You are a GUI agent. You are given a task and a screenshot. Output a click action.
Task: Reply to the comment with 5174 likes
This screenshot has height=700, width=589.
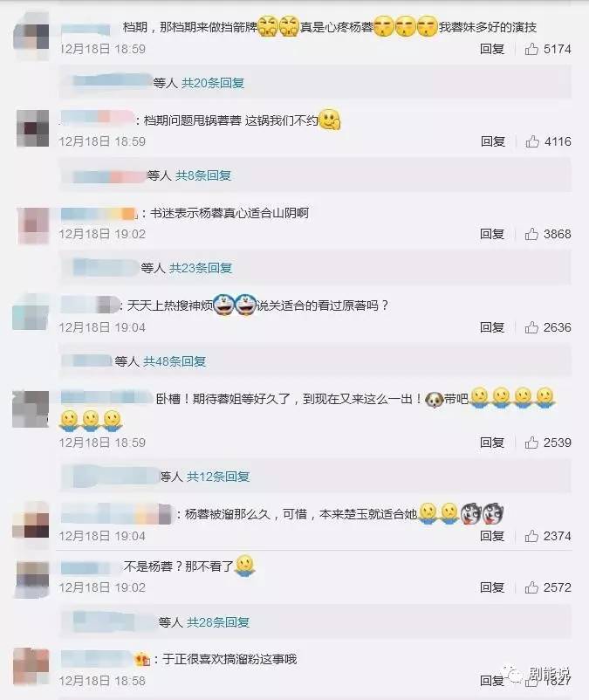(492, 49)
